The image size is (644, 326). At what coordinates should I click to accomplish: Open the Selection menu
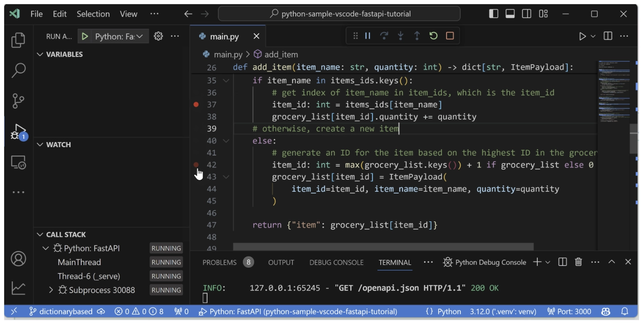93,14
